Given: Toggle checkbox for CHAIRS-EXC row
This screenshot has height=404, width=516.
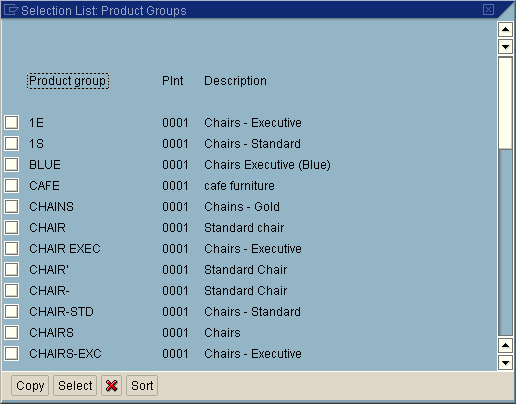Looking at the screenshot, I should tap(12, 353).
